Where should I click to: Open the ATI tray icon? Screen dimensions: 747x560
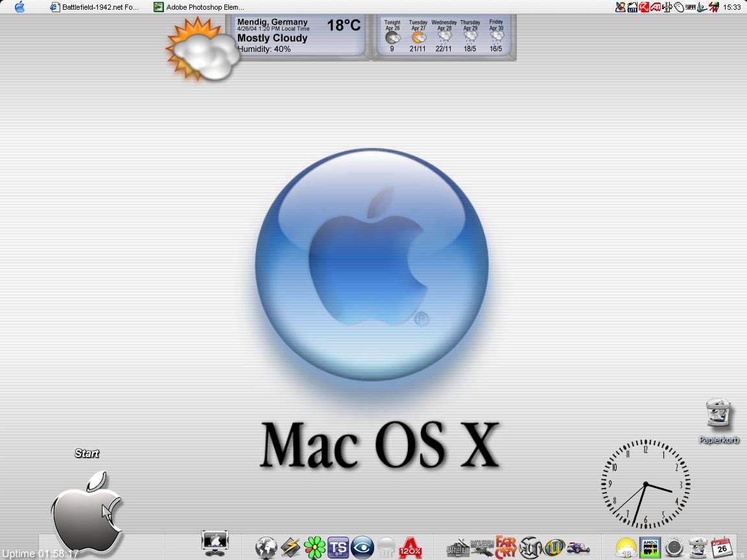coord(656,7)
